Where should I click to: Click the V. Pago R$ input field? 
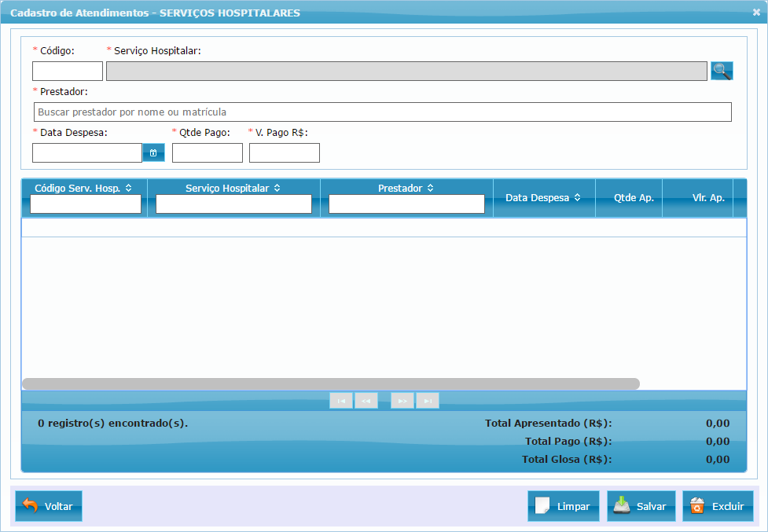285,152
